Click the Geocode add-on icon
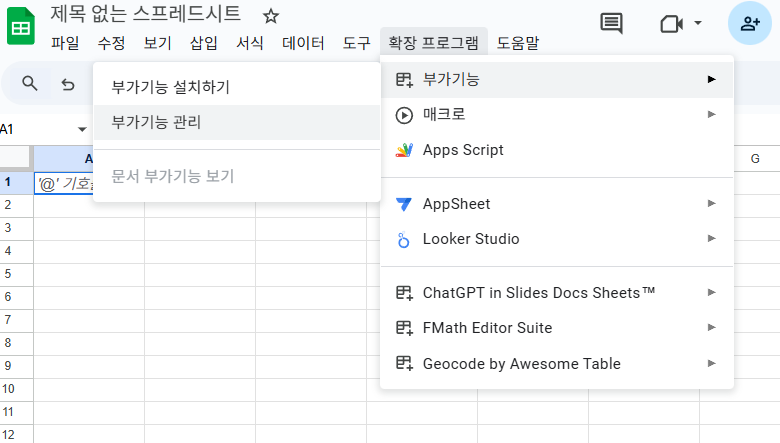This screenshot has height=443, width=780. (x=404, y=363)
